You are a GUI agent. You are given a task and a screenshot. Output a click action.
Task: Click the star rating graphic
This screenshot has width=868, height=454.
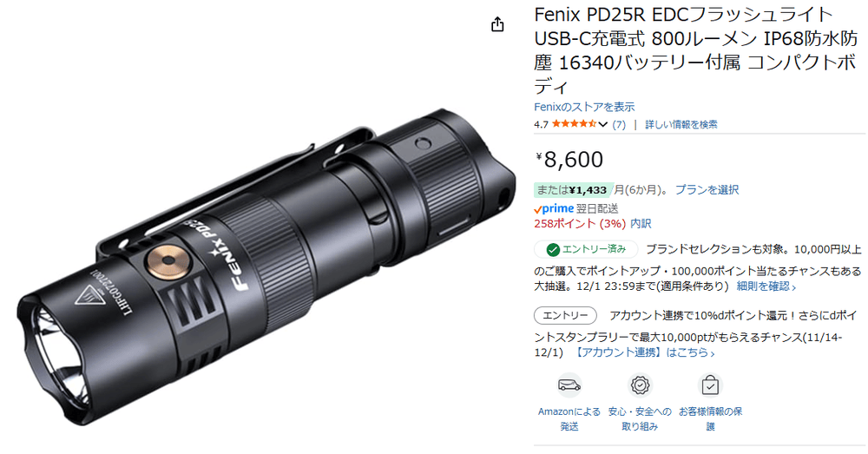(574, 124)
